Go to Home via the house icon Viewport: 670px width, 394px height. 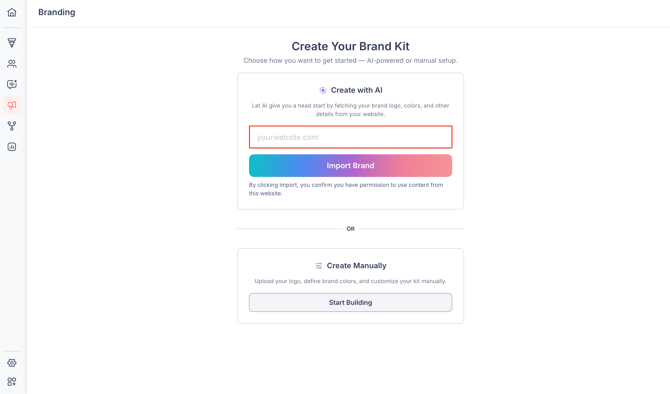[12, 12]
